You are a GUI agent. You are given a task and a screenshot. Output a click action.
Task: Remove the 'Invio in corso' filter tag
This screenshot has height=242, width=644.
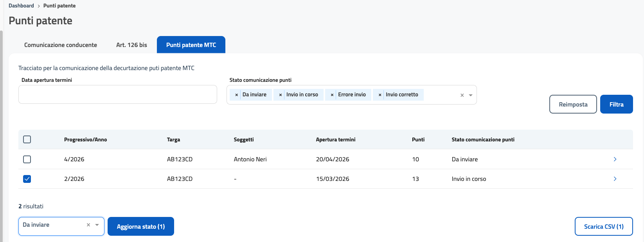click(280, 95)
